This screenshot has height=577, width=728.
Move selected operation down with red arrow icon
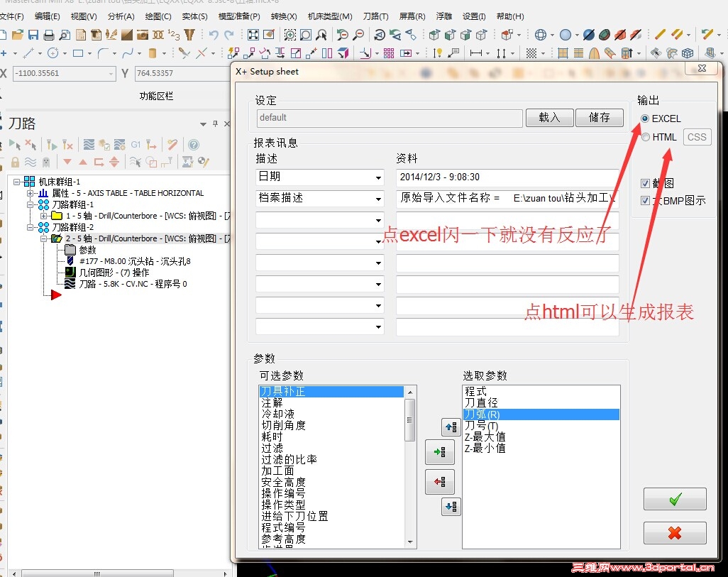pos(66,163)
